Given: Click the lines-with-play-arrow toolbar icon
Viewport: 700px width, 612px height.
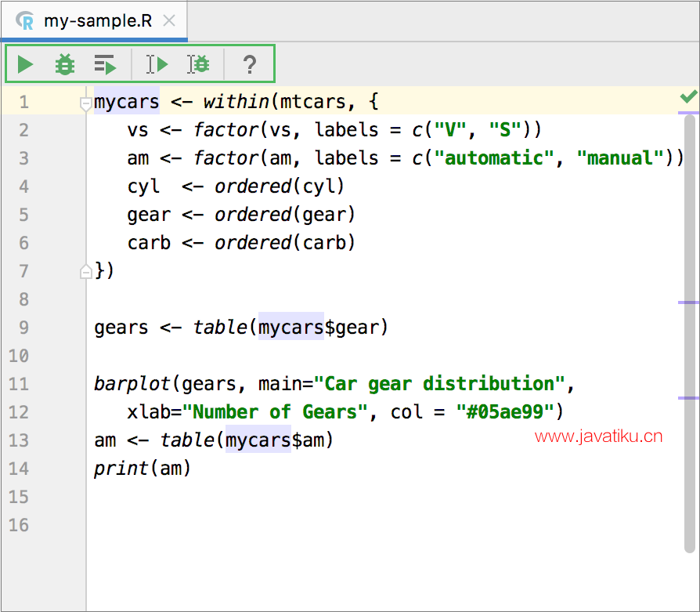Looking at the screenshot, I should click(105, 64).
